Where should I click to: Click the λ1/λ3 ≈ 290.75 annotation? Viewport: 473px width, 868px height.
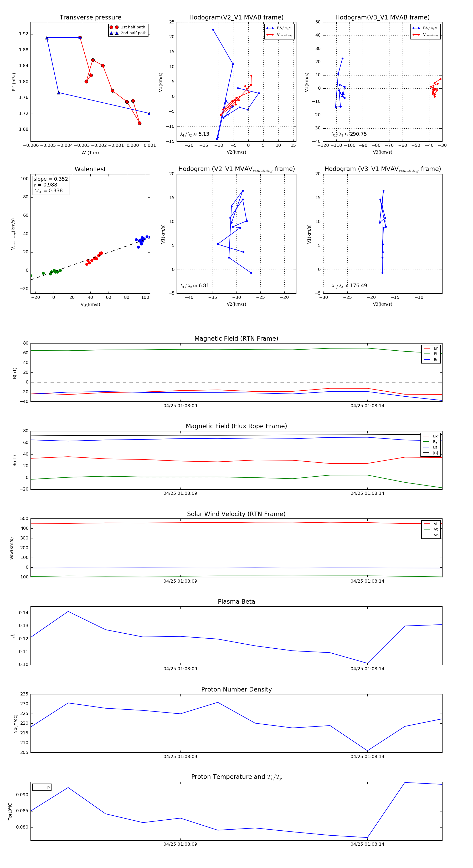click(349, 134)
